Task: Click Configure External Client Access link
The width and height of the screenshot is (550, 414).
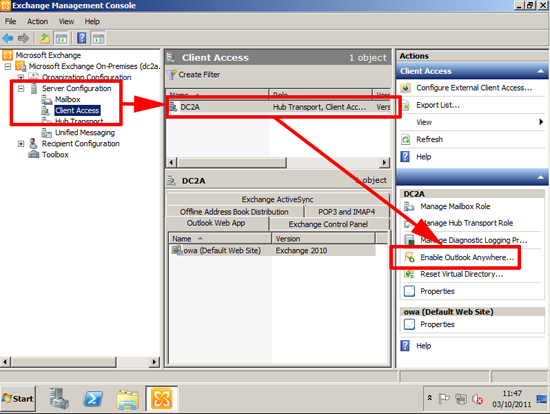Action: 474,88
